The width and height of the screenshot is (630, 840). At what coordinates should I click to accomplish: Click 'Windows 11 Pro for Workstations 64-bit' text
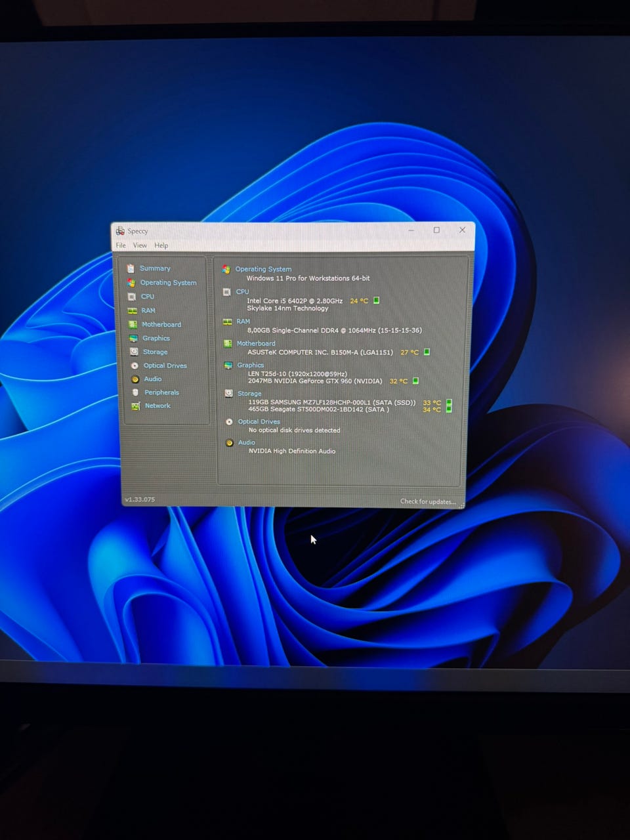pos(308,278)
